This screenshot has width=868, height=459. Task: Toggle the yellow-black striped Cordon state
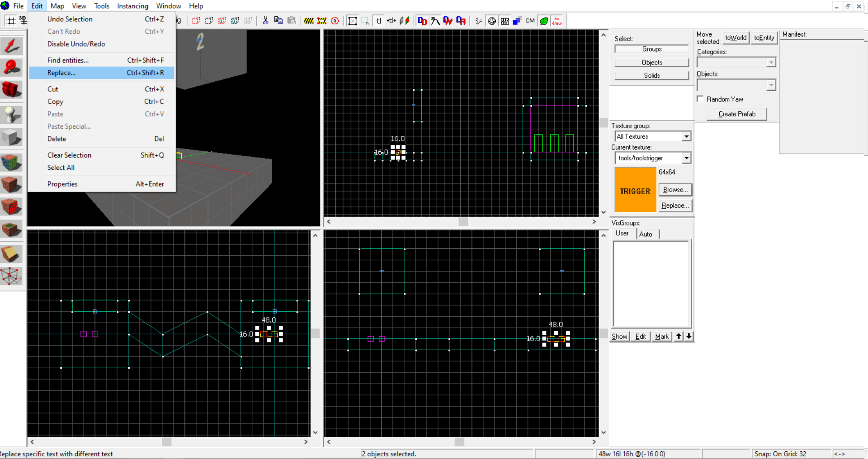click(x=309, y=21)
